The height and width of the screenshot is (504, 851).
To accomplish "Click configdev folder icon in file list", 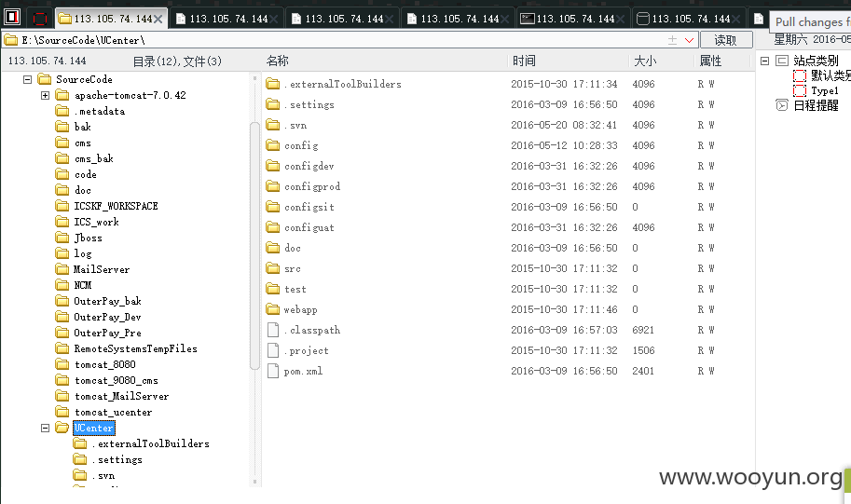I will 273,166.
